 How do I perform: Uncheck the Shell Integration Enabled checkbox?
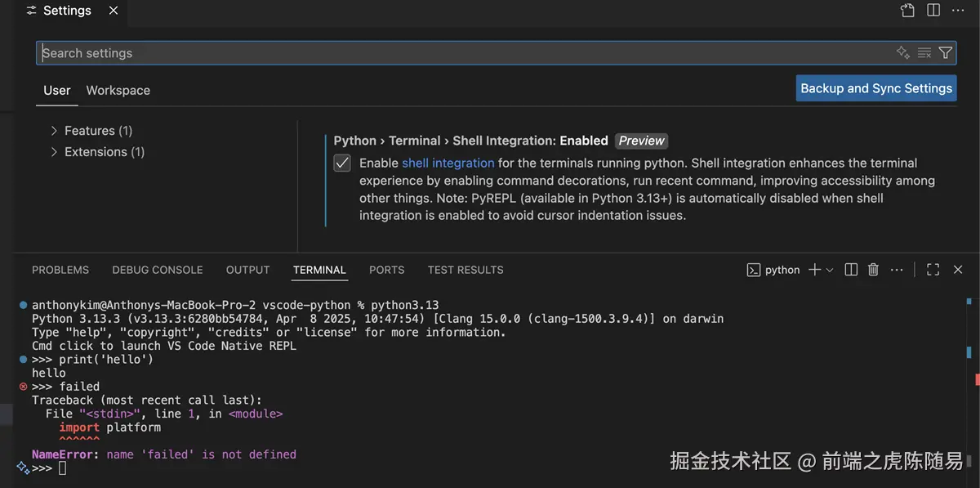point(342,163)
